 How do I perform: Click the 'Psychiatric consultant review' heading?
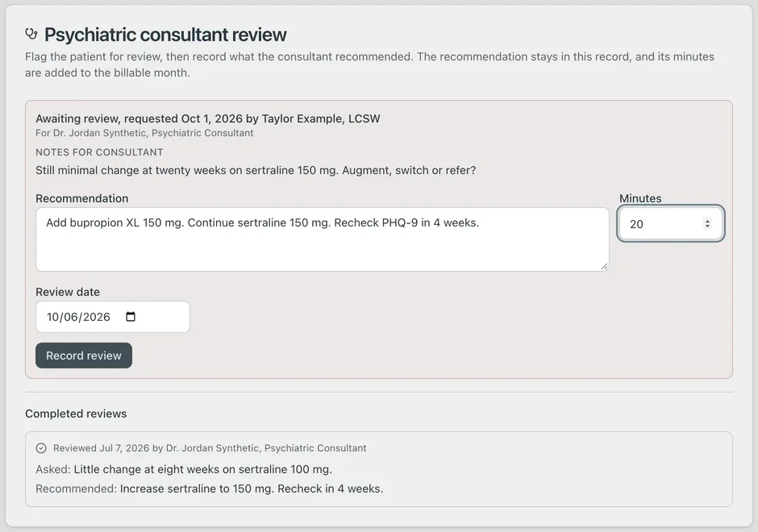click(165, 35)
